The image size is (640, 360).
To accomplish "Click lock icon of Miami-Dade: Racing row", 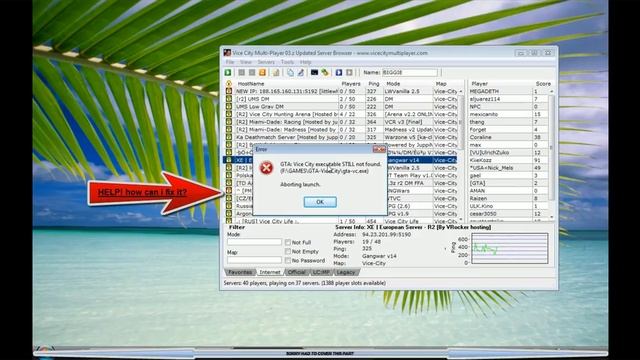I will coord(229,122).
